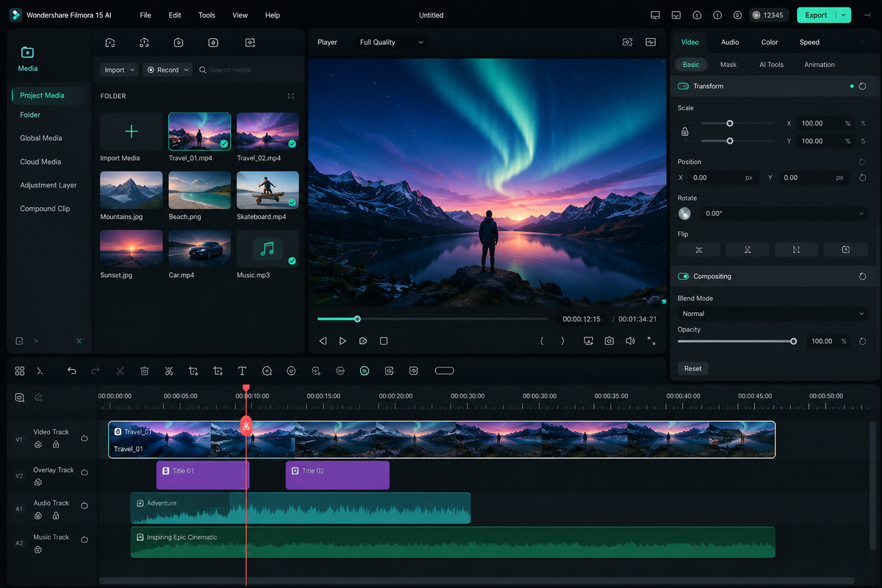Select the Text tool in timeline toolbar

(x=242, y=371)
